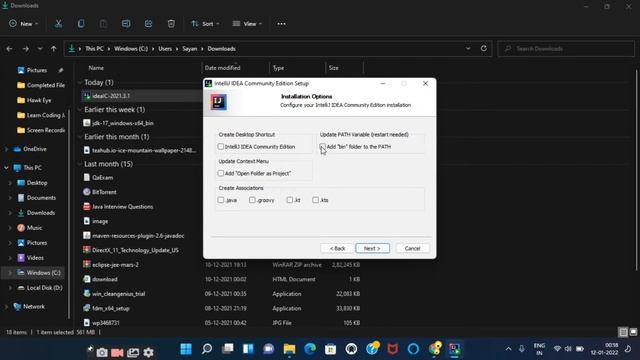Check Add "bin" folder to the PATH

pos(322,146)
